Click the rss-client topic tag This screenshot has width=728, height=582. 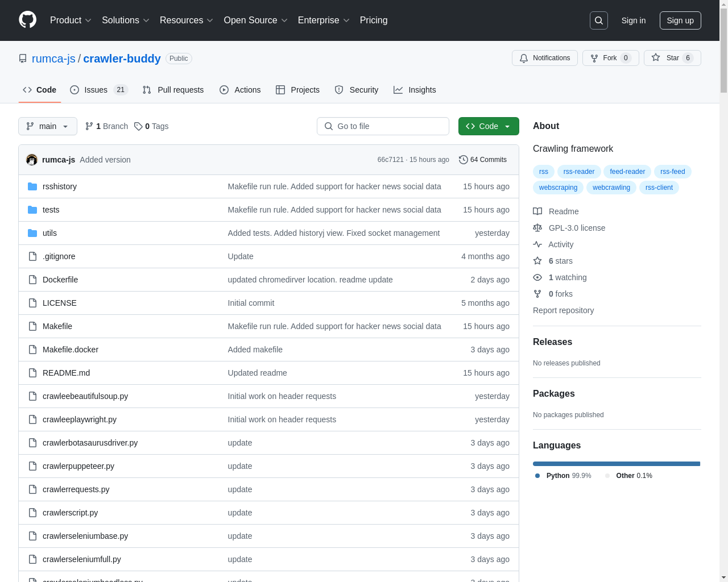tap(659, 188)
